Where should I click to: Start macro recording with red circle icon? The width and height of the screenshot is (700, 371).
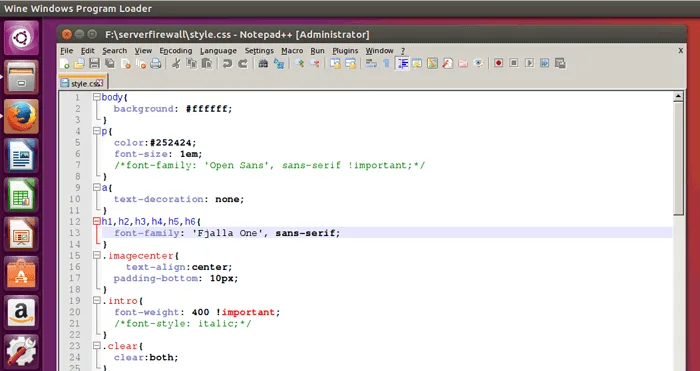point(499,63)
